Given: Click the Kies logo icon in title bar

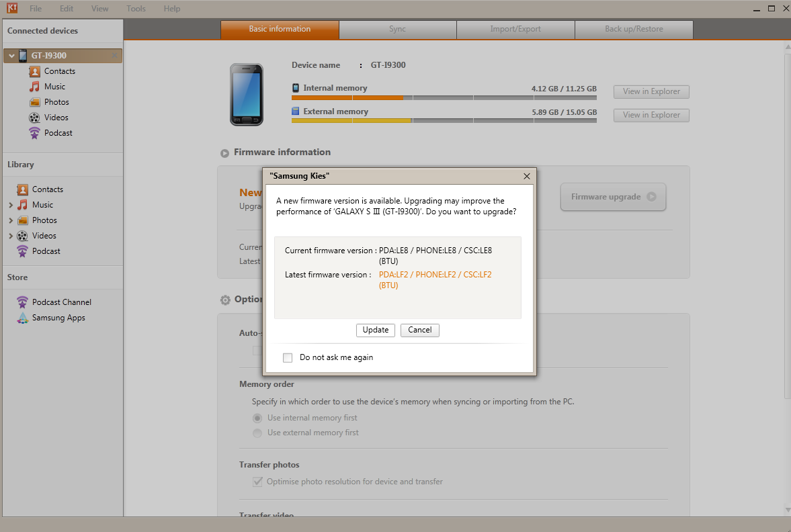Looking at the screenshot, I should [x=11, y=9].
